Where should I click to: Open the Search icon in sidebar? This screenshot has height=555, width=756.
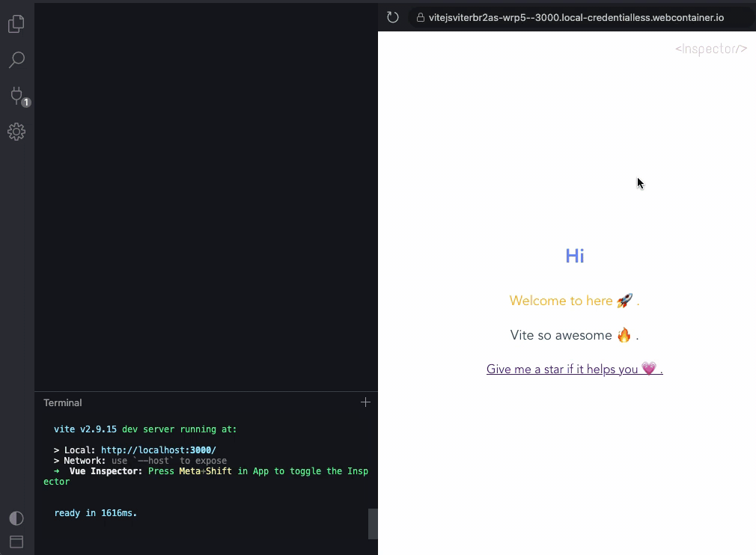tap(16, 61)
